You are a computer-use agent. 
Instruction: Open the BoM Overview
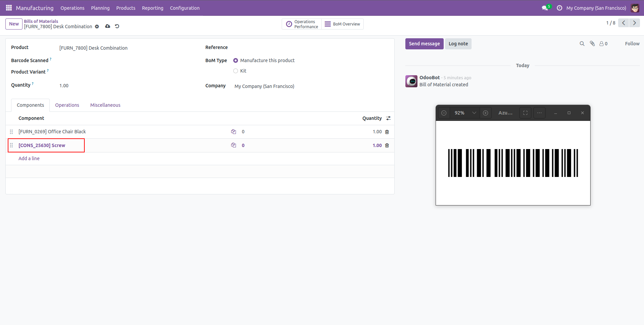tap(342, 24)
